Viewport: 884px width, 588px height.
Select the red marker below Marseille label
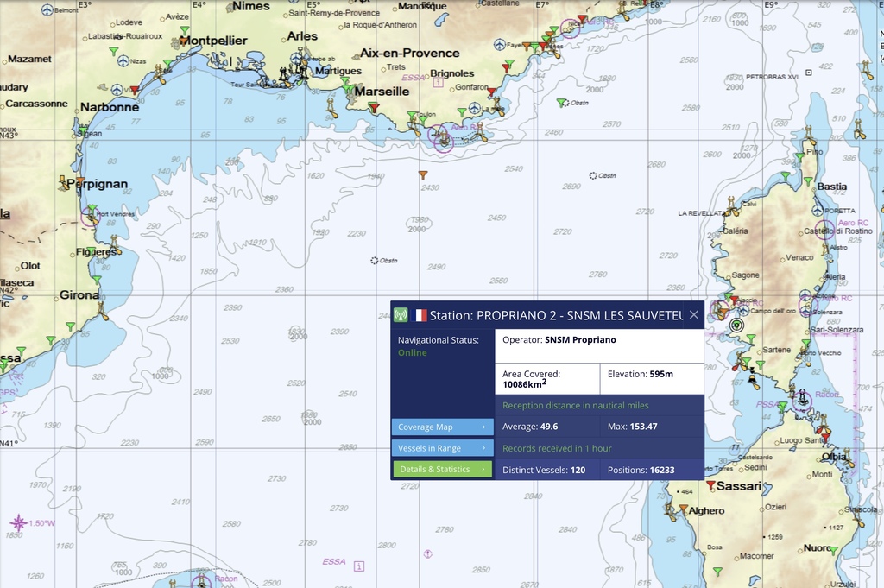[373, 106]
